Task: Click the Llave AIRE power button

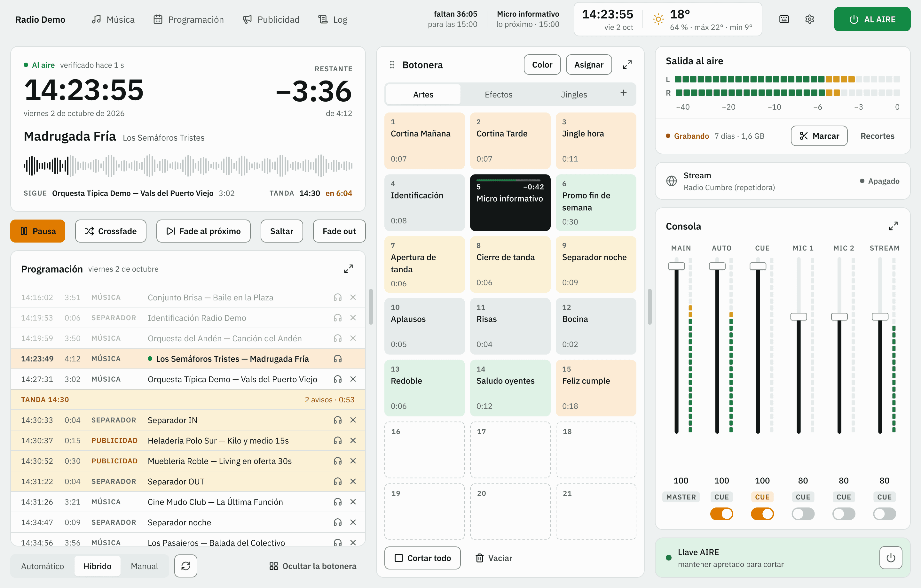Action: (x=891, y=558)
